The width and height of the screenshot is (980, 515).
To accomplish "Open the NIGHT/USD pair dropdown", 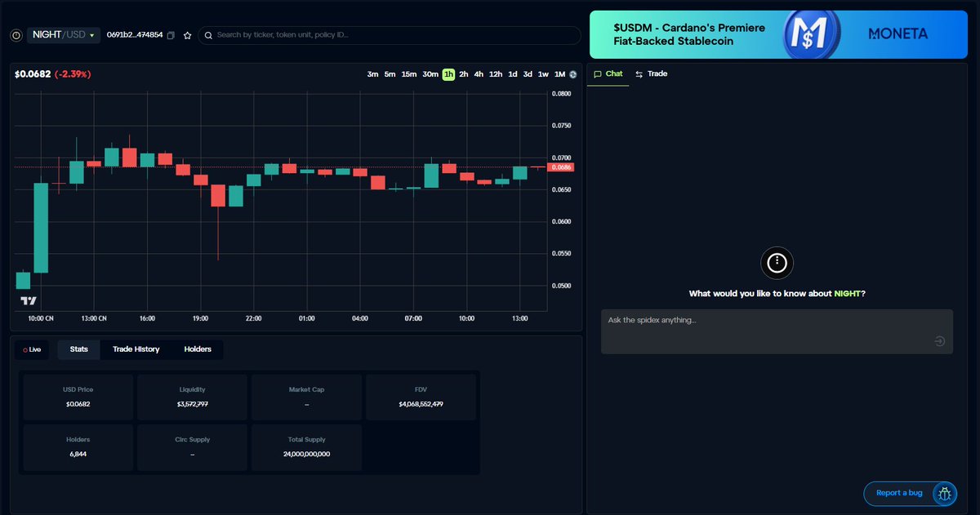I will [x=64, y=35].
